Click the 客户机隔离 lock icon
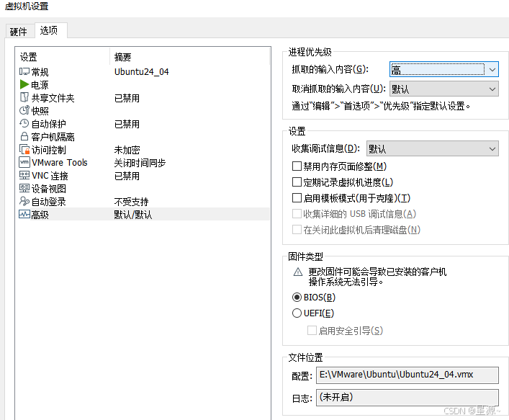The height and width of the screenshot is (420, 509). [x=24, y=136]
